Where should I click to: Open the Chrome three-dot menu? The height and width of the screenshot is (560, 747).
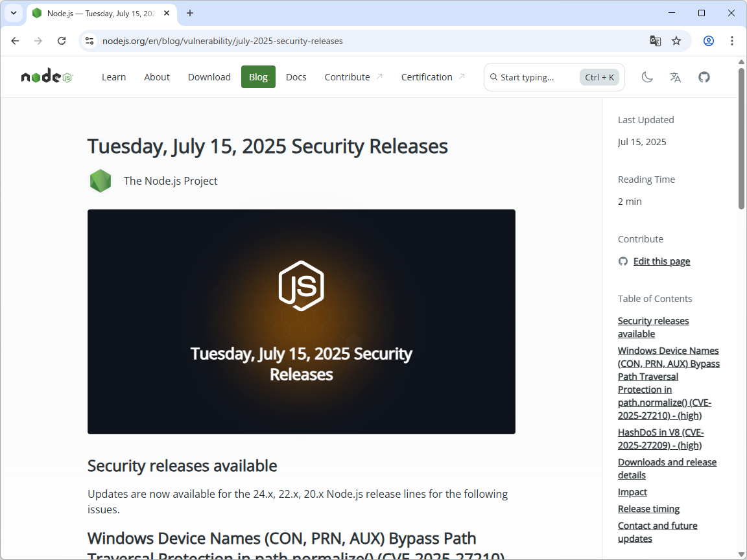(x=732, y=40)
